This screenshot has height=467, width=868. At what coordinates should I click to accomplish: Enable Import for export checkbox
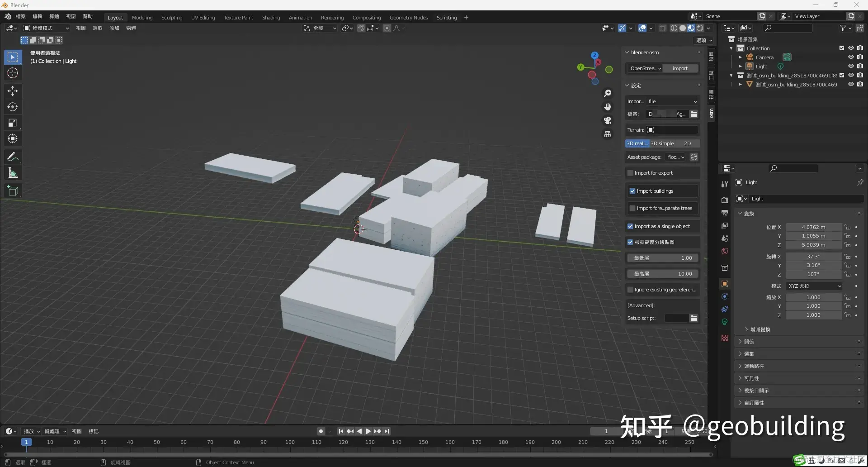point(630,173)
